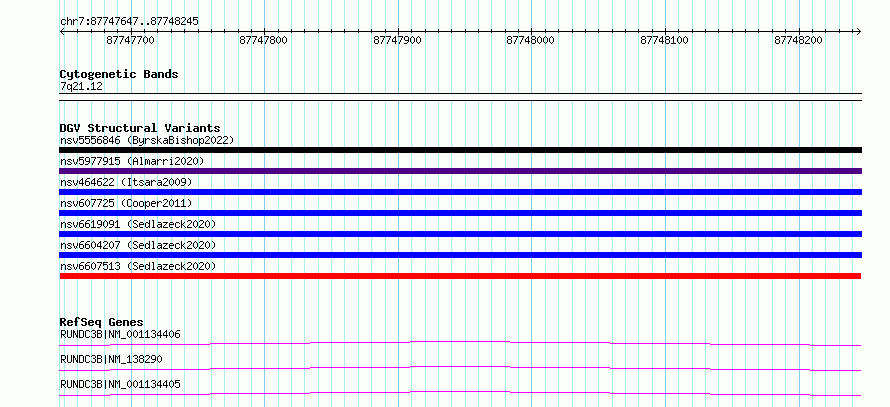Open nsv5977915 (Almarri2020) label
Screen dimensions: 890x407
tap(132, 161)
